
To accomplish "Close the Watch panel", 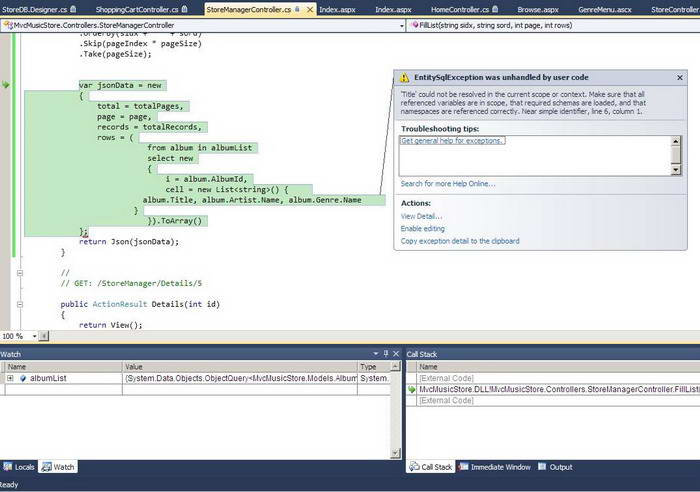I will [x=396, y=354].
